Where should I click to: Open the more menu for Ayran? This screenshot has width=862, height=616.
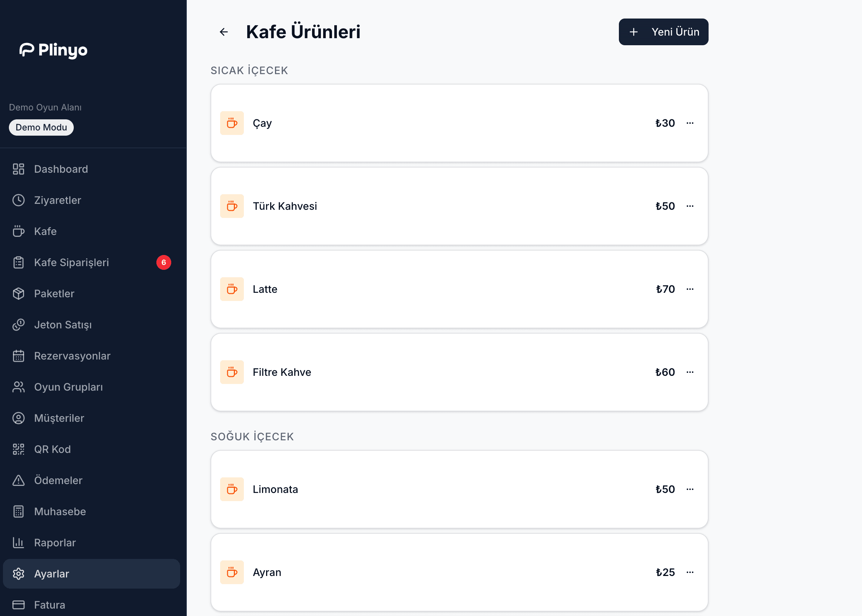click(690, 572)
